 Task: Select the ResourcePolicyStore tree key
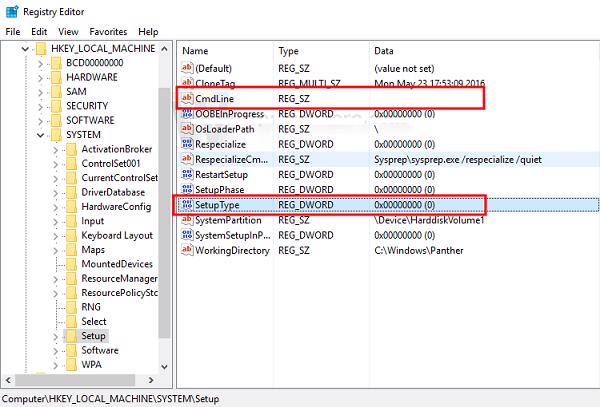[119, 293]
